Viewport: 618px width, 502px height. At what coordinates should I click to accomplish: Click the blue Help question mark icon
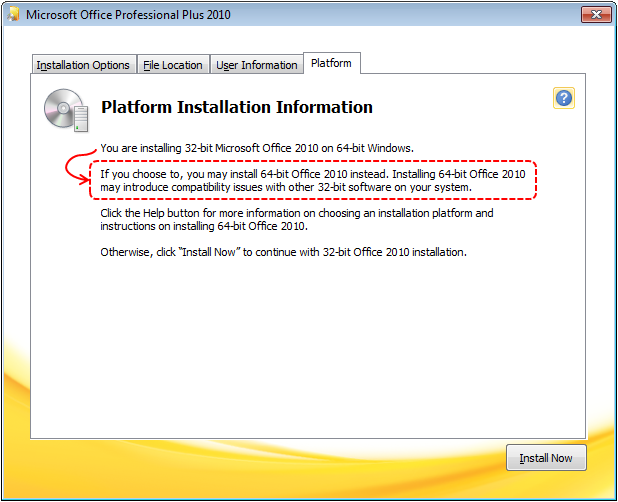(564, 98)
